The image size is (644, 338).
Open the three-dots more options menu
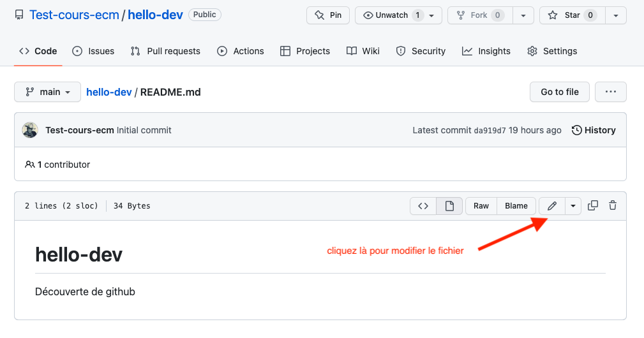click(x=610, y=92)
